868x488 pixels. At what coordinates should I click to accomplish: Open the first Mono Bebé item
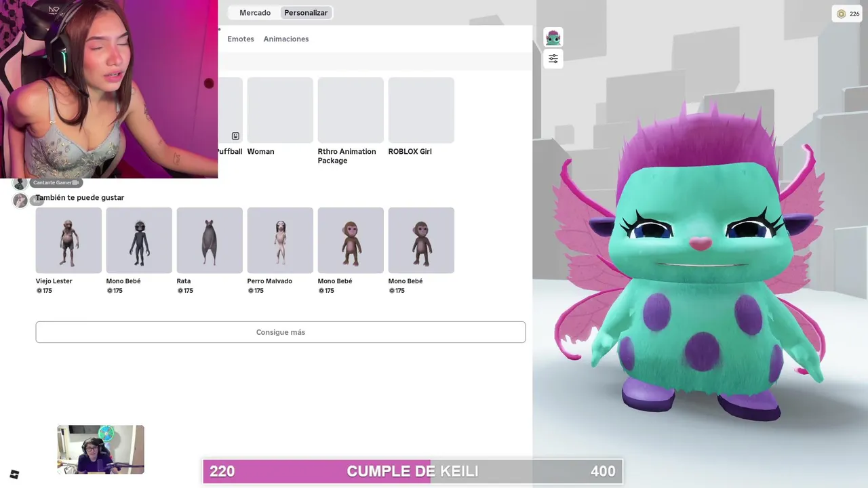139,241
